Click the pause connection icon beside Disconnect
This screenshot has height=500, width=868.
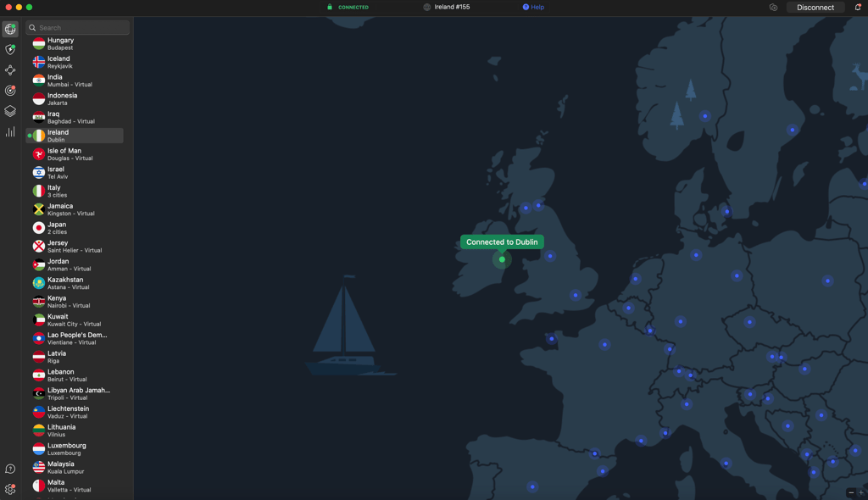773,7
